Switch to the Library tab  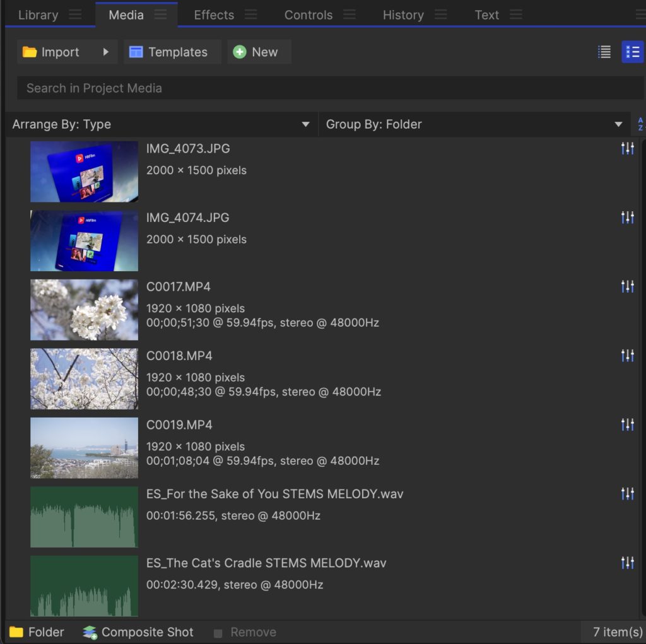(38, 15)
